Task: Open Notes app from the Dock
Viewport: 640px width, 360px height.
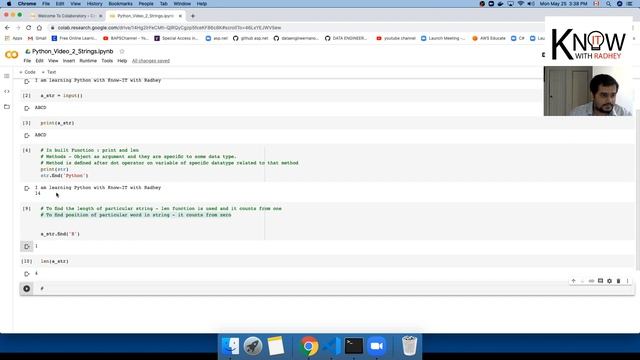Action: click(x=276, y=346)
